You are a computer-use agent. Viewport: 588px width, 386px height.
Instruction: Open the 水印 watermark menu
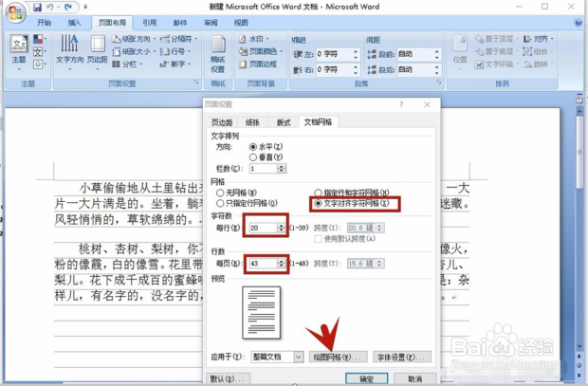[254, 39]
